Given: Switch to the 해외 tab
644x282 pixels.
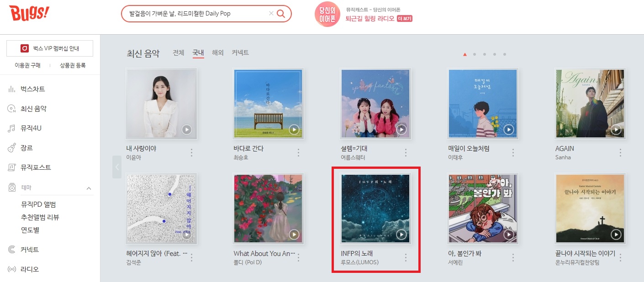Looking at the screenshot, I should [218, 53].
